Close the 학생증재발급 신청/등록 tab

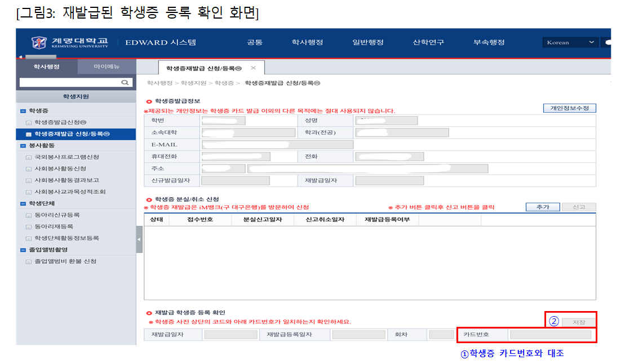tap(253, 68)
